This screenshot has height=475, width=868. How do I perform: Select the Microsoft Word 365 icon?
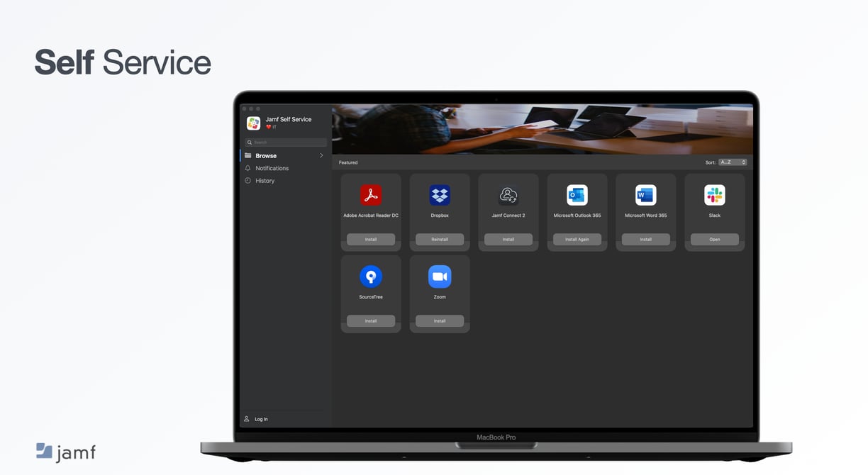click(x=646, y=195)
